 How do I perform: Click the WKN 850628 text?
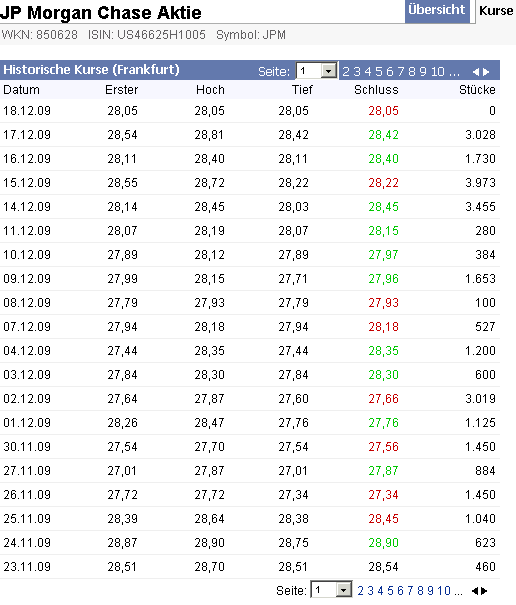[x=40, y=35]
